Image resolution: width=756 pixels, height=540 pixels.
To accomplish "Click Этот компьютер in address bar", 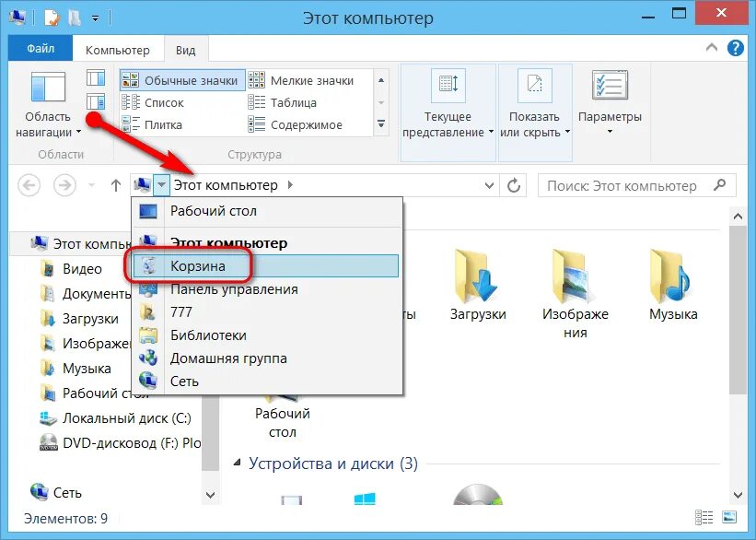I will pos(226,185).
